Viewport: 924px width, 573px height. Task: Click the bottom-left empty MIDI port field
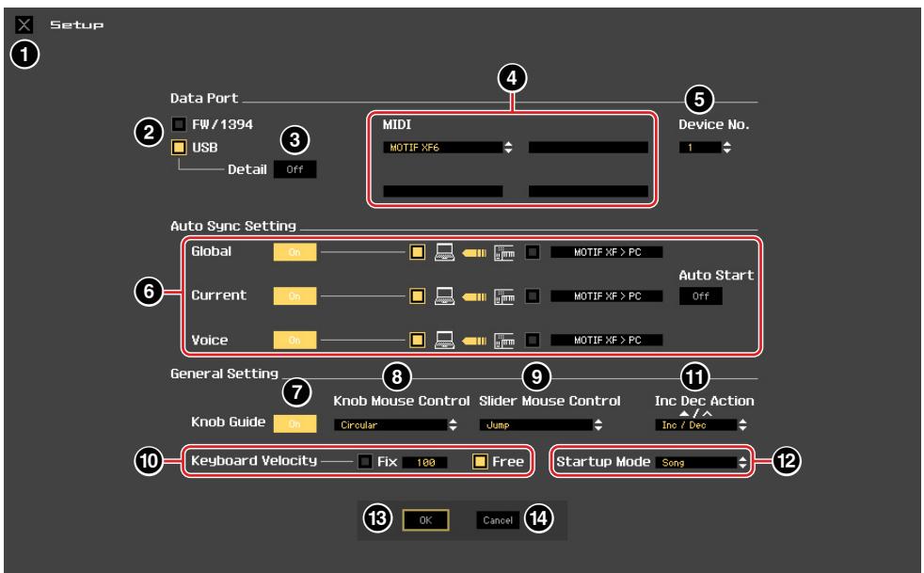(x=442, y=191)
